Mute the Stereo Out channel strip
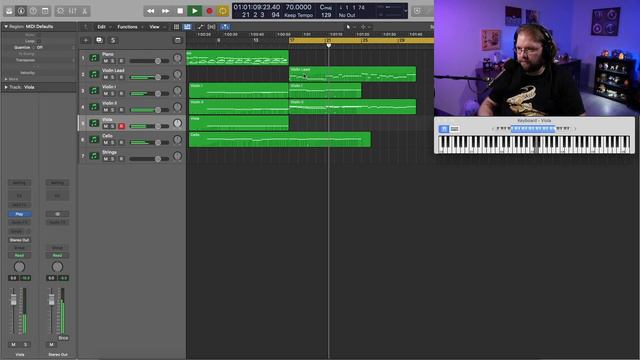 [51, 344]
